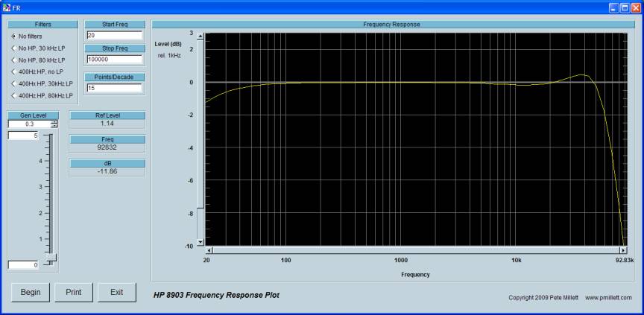This screenshot has width=644, height=315.
Task: Click the graph's horizontal scrollbar left arrow
Action: point(209,250)
